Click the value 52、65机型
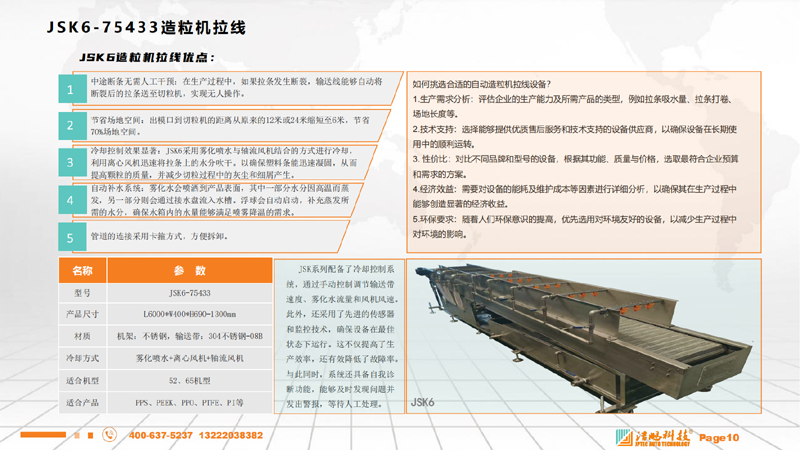 point(189,381)
